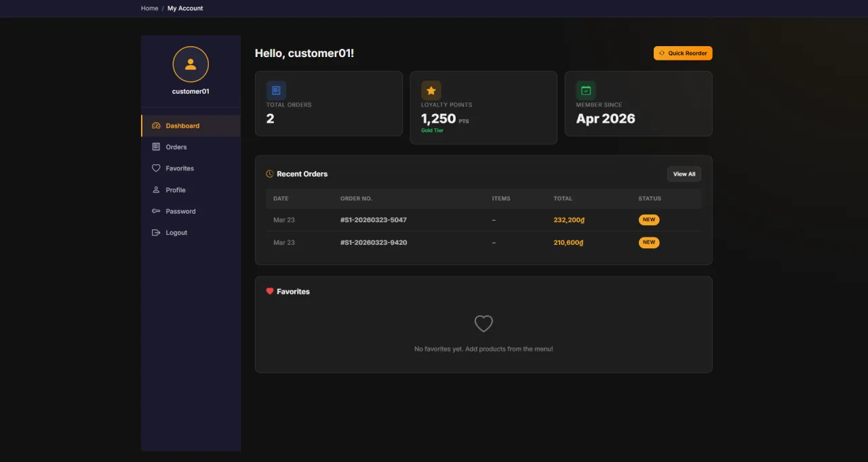The width and height of the screenshot is (868, 462).
Task: Click Mar 23 date of order 9420
Action: point(284,242)
